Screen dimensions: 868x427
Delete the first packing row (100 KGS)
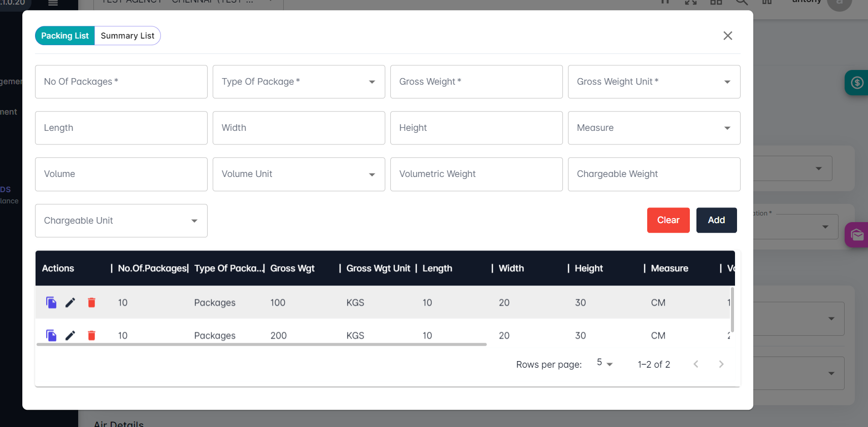click(x=91, y=303)
